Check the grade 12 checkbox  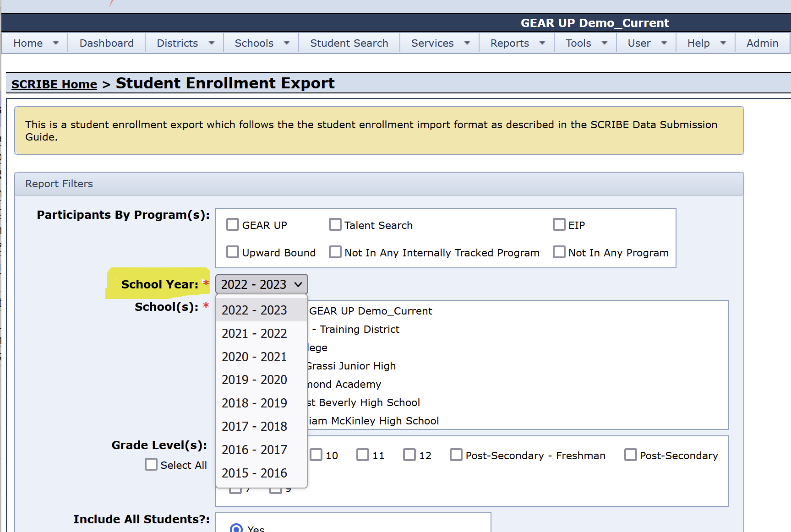[x=409, y=455]
